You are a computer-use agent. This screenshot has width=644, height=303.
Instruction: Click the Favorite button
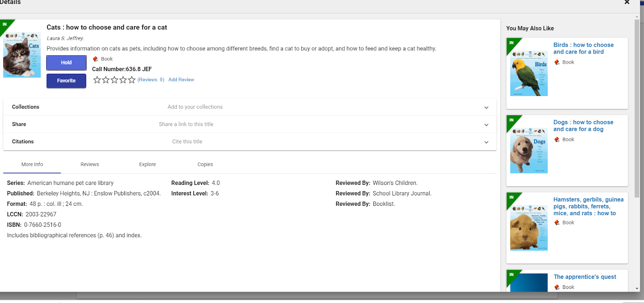tap(66, 81)
